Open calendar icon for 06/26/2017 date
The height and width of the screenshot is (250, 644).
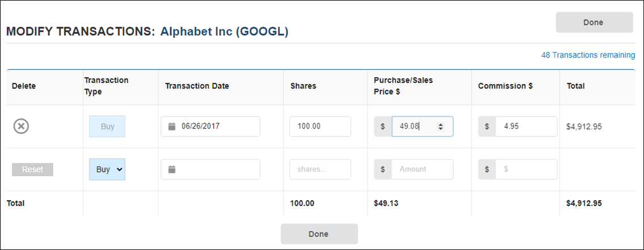172,126
